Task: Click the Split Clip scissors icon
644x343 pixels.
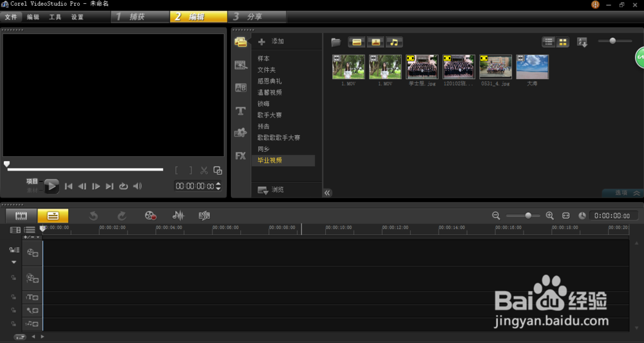Action: tap(204, 171)
